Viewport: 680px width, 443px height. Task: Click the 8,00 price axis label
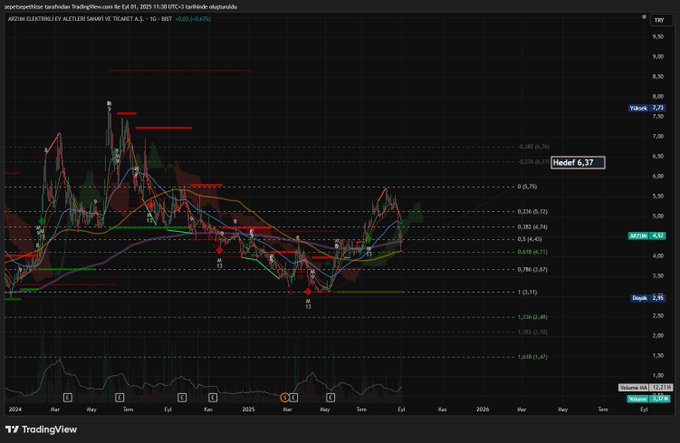[658, 96]
